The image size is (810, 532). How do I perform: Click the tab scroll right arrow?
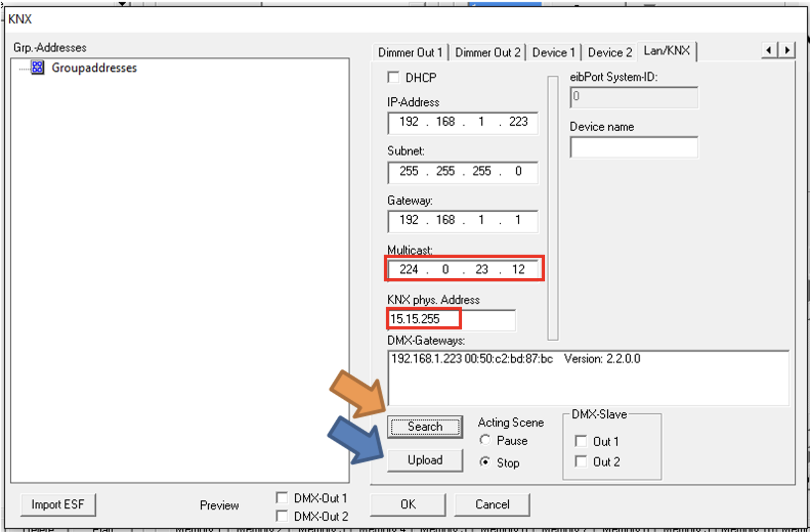coord(787,50)
